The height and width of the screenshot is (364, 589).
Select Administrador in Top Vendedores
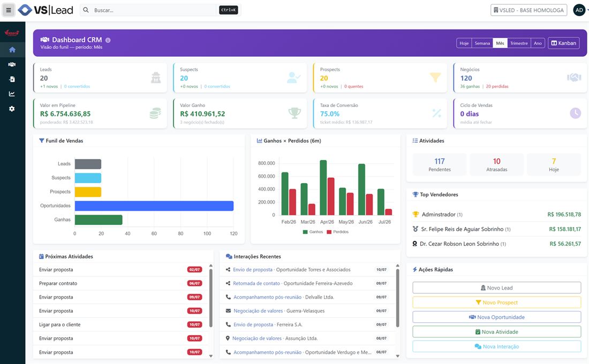tap(496, 215)
